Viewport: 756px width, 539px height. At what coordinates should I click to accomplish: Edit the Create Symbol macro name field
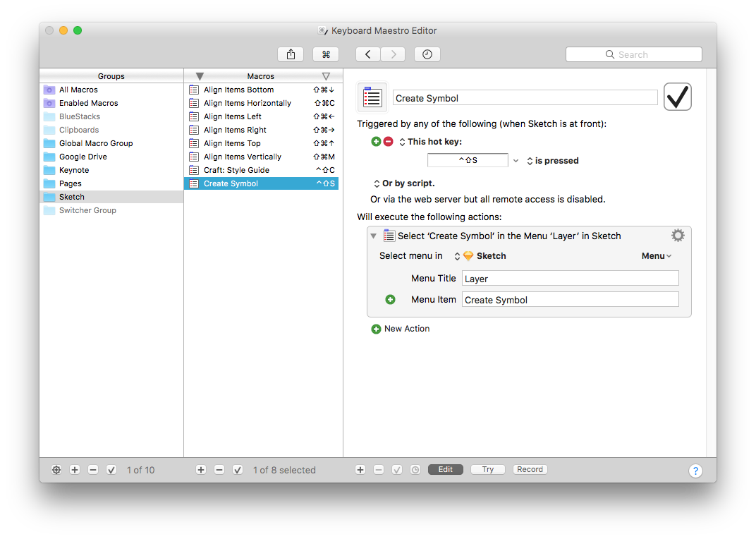tap(525, 98)
